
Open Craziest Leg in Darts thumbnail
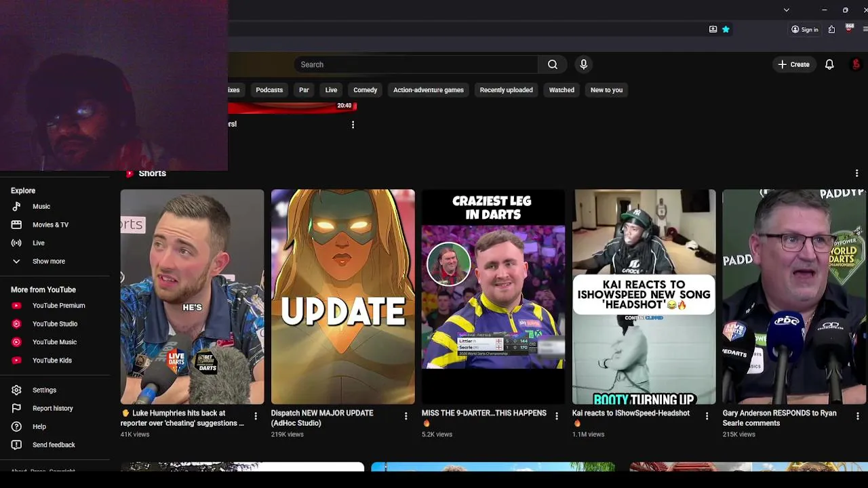tap(493, 296)
